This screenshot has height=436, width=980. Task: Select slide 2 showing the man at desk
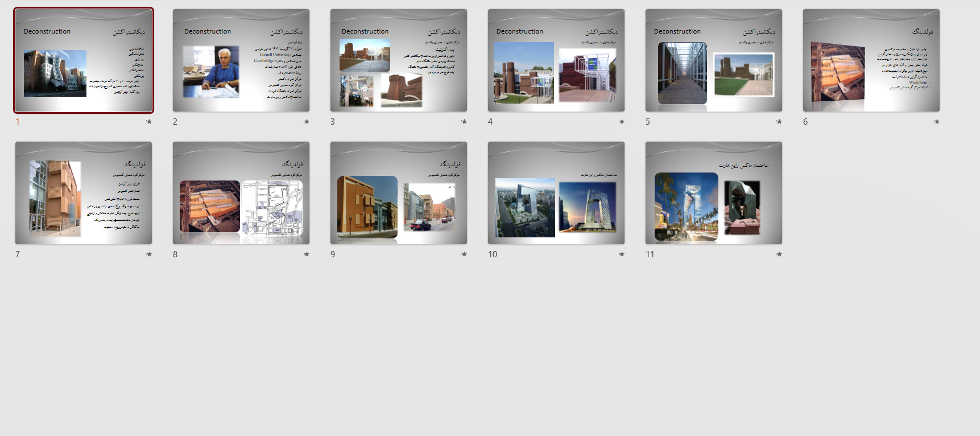241,60
